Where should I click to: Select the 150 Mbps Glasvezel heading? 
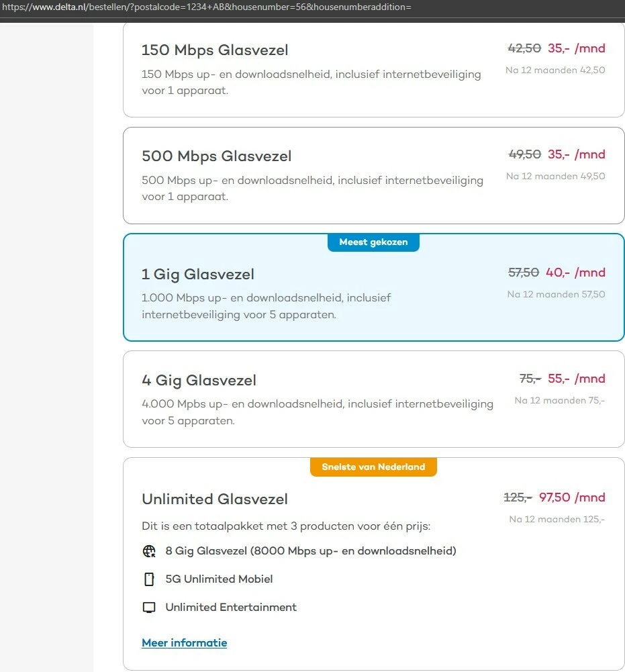[215, 50]
